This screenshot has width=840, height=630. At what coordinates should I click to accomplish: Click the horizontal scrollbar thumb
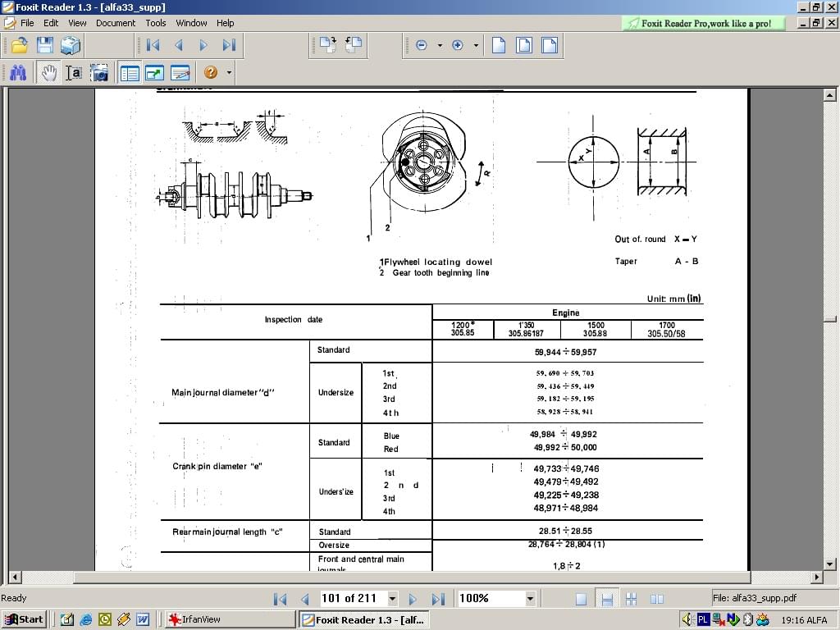pos(413,577)
